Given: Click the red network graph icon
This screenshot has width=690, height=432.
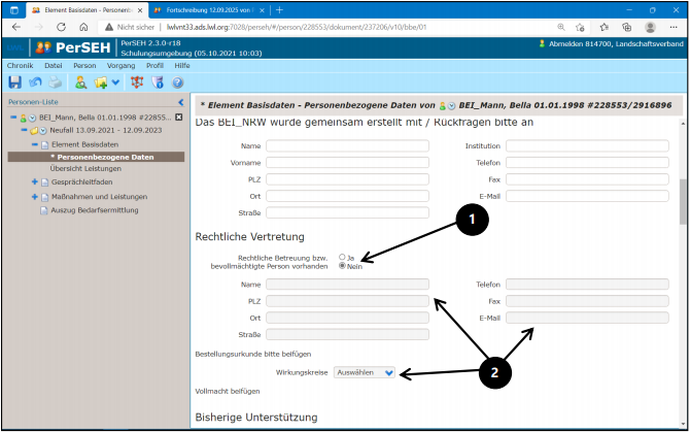Looking at the screenshot, I should (x=137, y=82).
